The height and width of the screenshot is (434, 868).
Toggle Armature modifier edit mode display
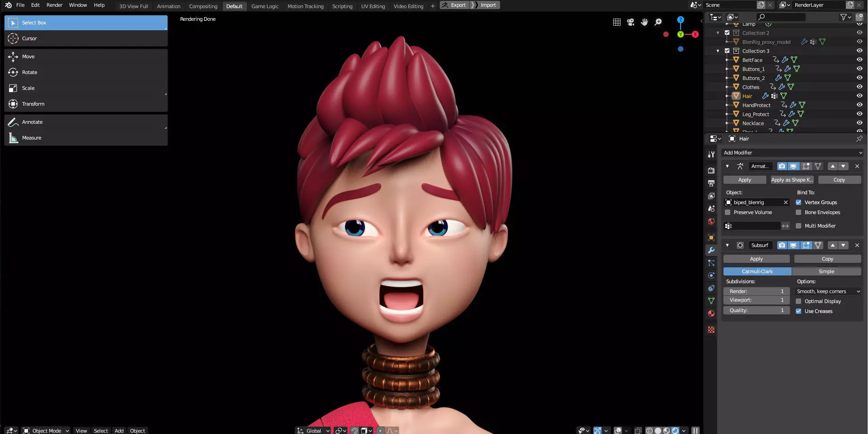pos(806,166)
